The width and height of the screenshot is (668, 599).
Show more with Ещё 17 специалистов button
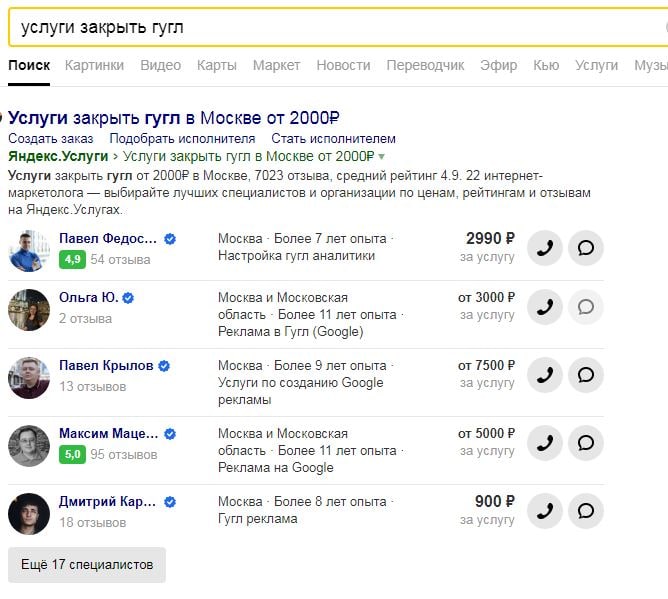[87, 565]
